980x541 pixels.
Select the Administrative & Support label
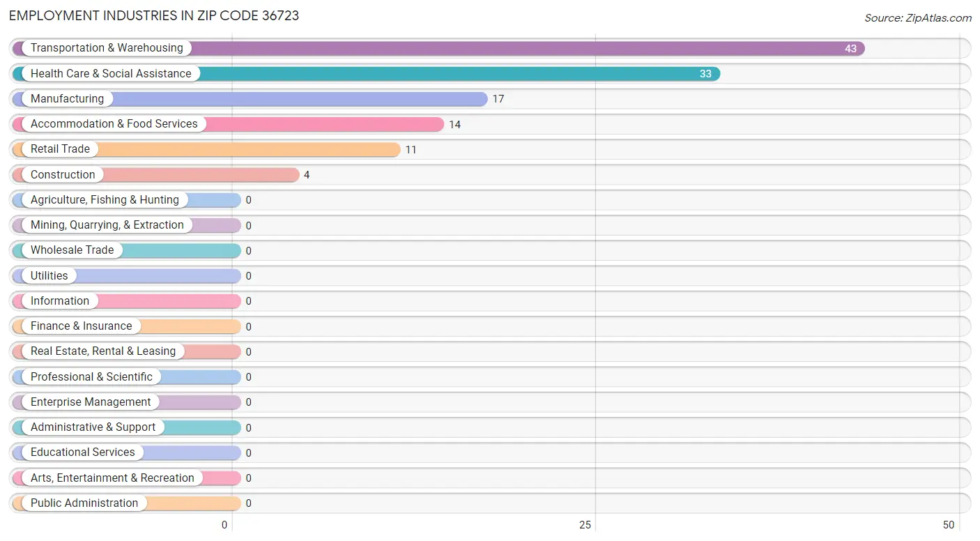(93, 427)
